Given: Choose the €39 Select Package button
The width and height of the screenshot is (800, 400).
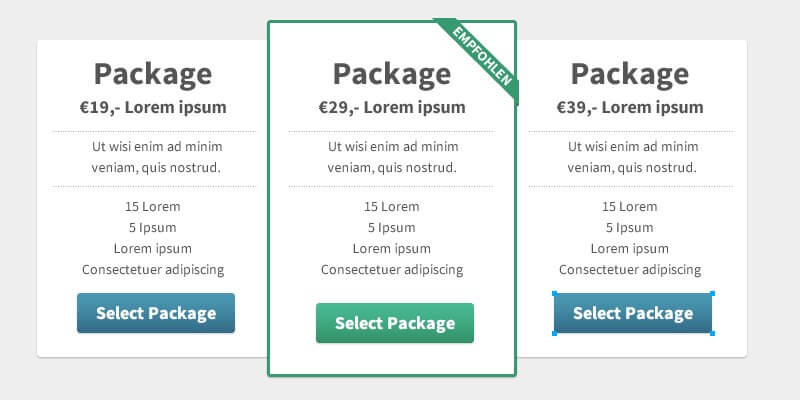Looking at the screenshot, I should pyautogui.click(x=633, y=313).
